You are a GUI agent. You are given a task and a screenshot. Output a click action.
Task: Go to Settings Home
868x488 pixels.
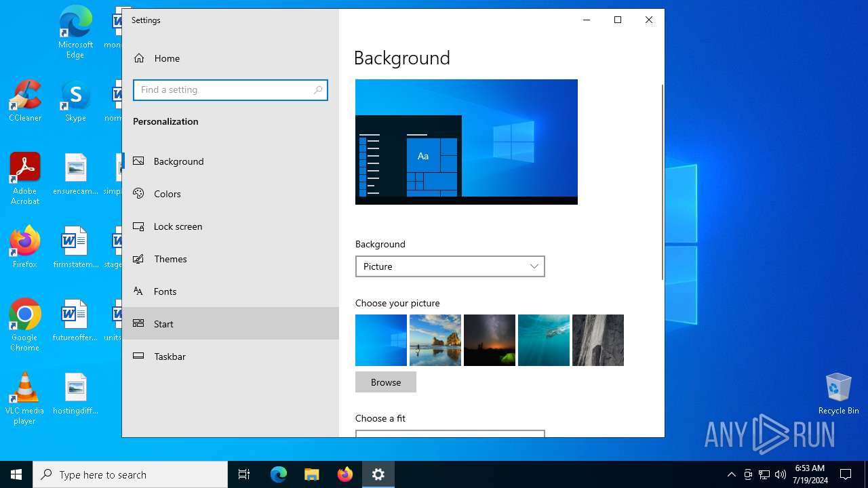pos(231,58)
